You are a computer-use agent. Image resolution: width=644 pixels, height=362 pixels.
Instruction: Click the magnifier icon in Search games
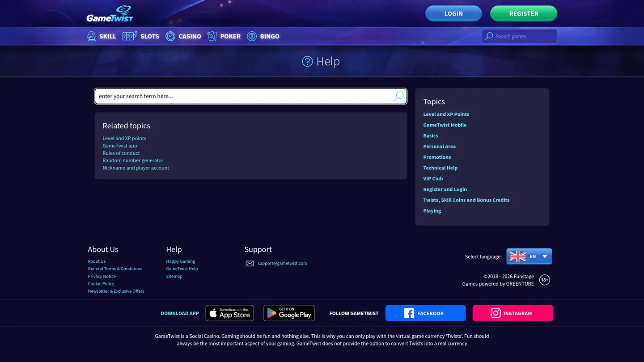point(489,36)
